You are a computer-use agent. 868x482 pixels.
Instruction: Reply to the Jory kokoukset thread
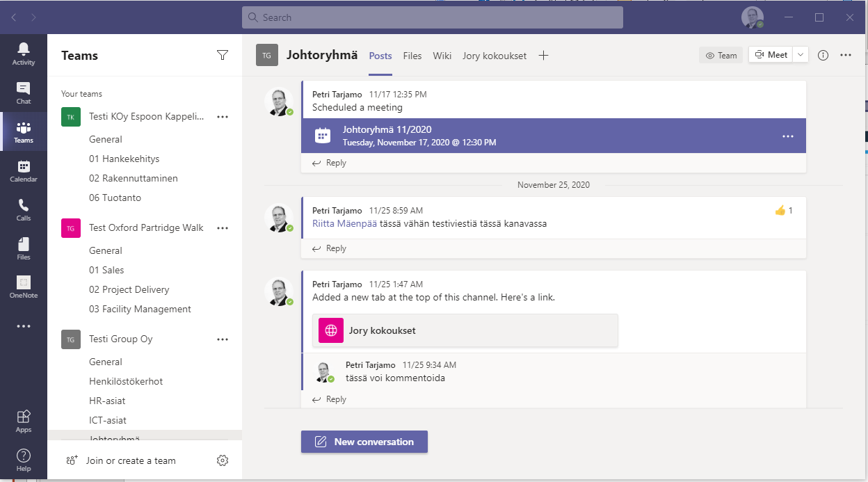pyautogui.click(x=330, y=399)
